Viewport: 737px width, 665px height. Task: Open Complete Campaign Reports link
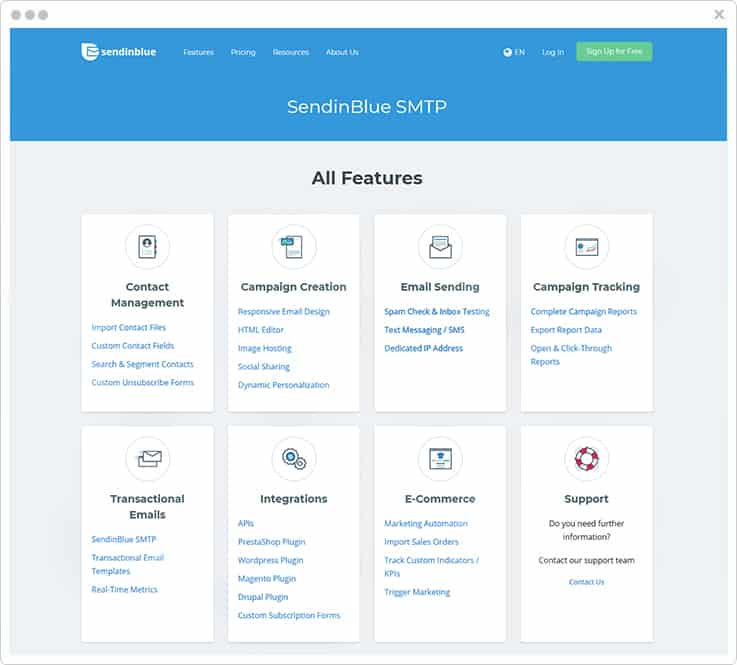584,312
